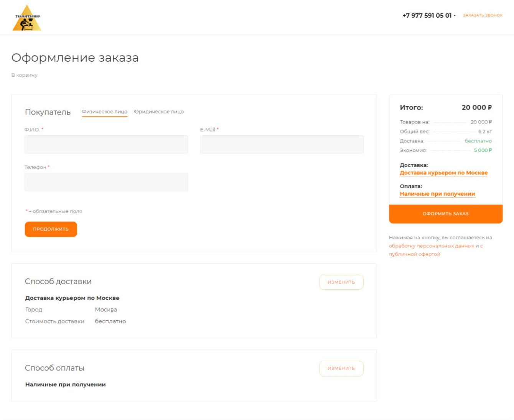514x420 pixels.
Task: Expand the Способ доставки section heading
Action: [58, 282]
